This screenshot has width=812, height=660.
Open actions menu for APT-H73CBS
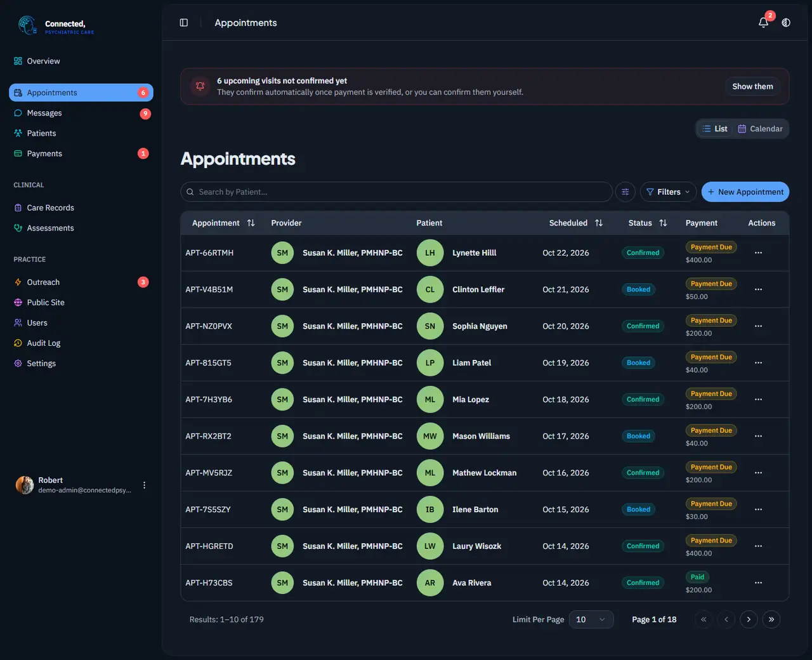tap(758, 583)
